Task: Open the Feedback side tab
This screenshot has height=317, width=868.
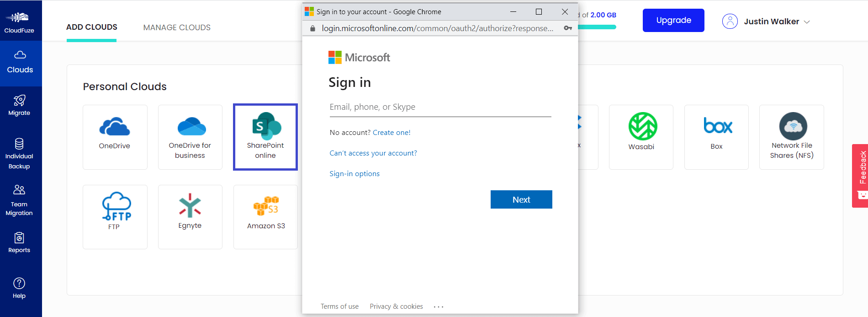Action: (x=860, y=176)
